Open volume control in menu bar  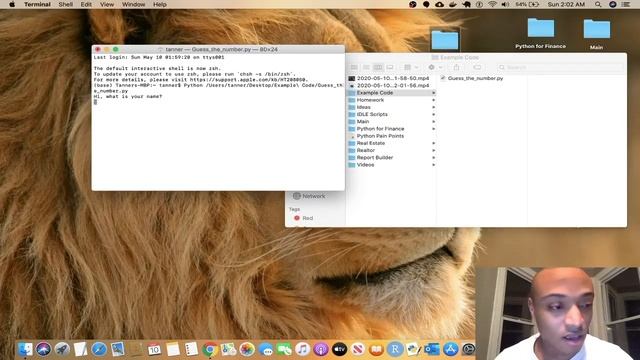point(505,4)
